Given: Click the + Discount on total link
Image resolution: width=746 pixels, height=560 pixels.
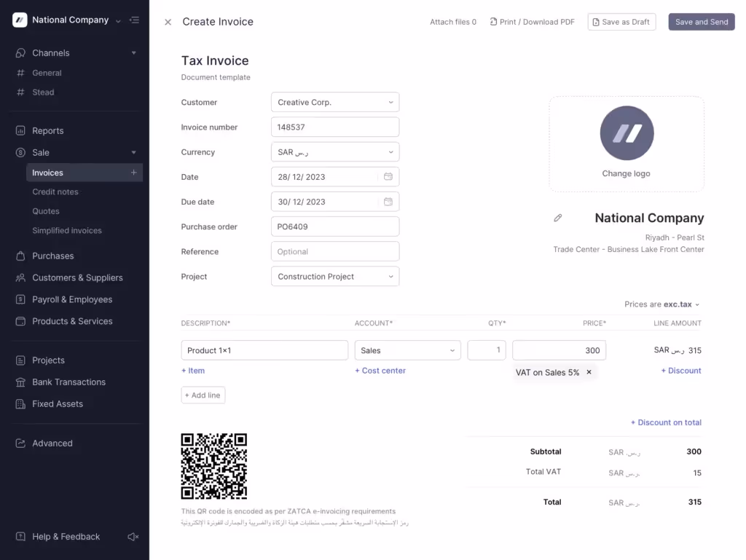Looking at the screenshot, I should tap(666, 422).
